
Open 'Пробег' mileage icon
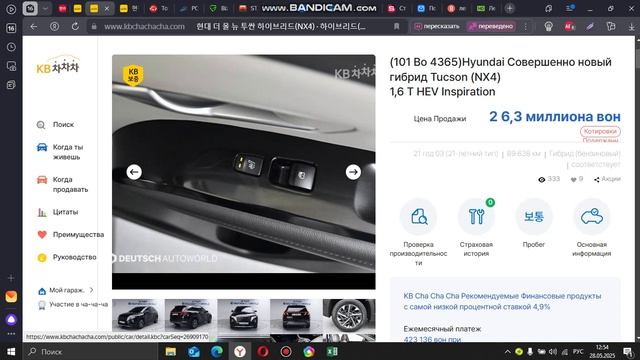[534, 216]
